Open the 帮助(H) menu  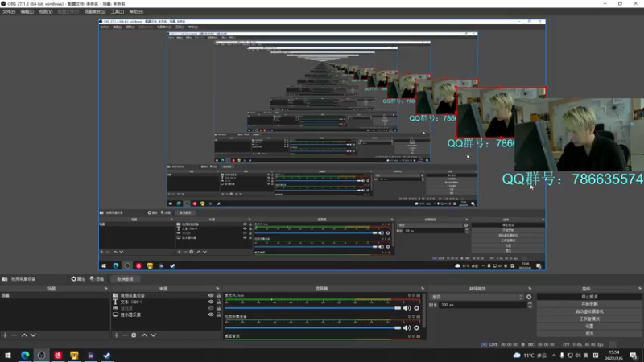click(x=136, y=11)
